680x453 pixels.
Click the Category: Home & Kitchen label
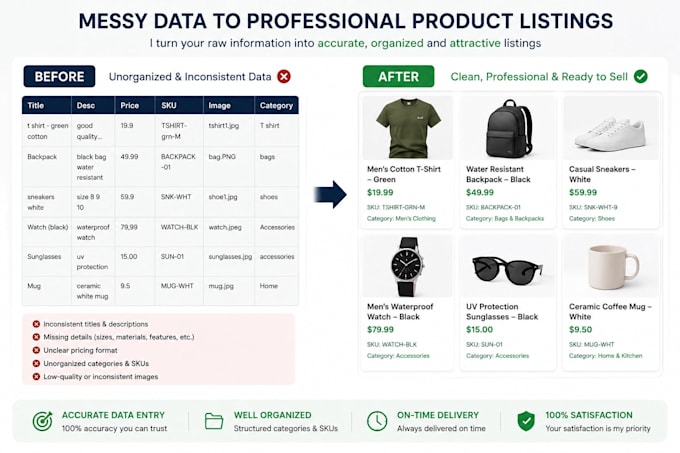[x=605, y=356]
